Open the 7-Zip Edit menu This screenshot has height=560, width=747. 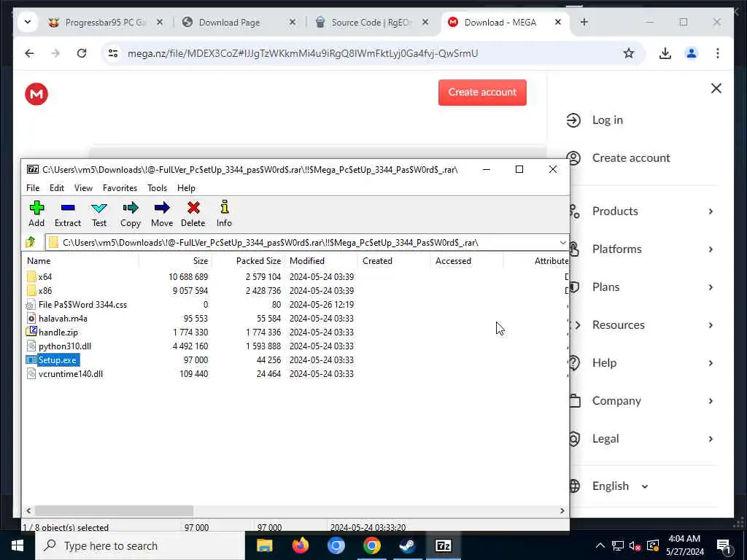coord(57,188)
